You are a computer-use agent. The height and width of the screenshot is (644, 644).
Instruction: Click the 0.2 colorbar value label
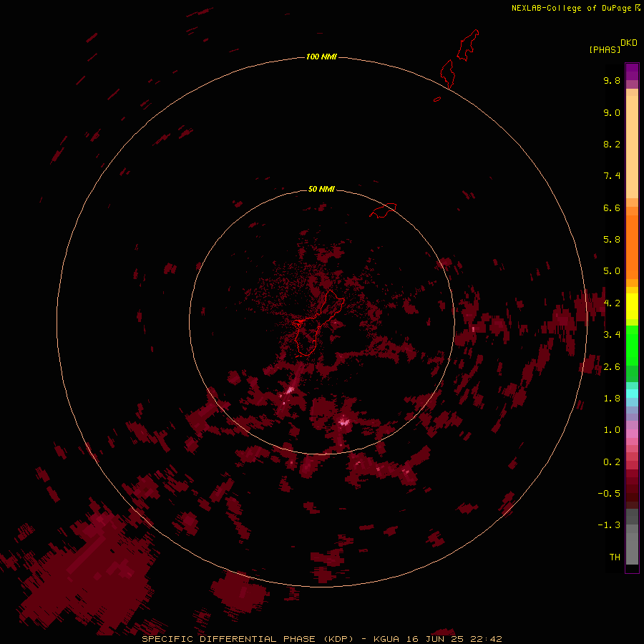point(612,462)
